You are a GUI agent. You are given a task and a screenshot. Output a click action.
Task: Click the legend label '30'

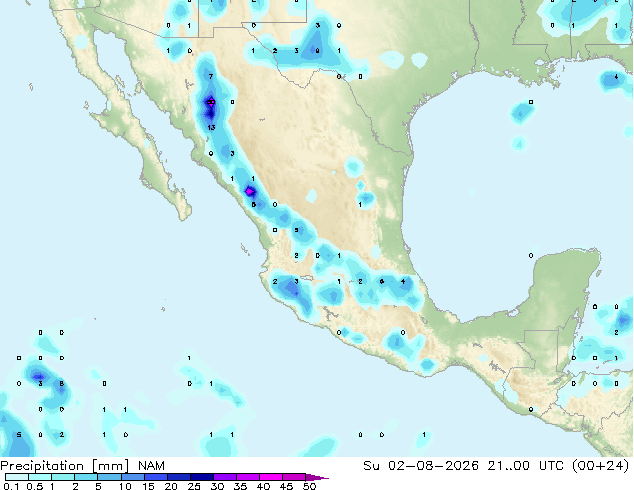pyautogui.click(x=218, y=486)
